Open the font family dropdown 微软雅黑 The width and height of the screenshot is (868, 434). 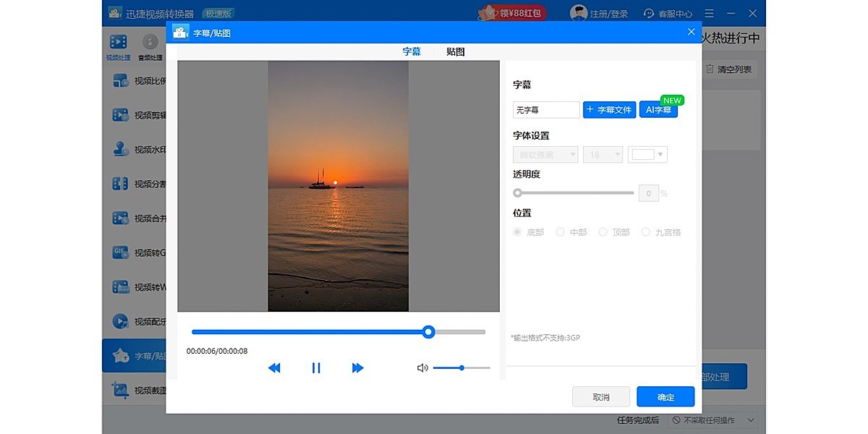[545, 154]
